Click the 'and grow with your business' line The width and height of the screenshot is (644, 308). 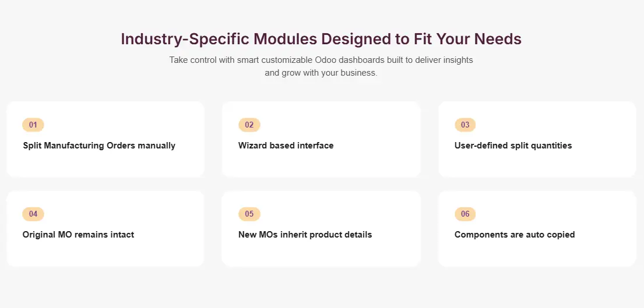coord(321,73)
